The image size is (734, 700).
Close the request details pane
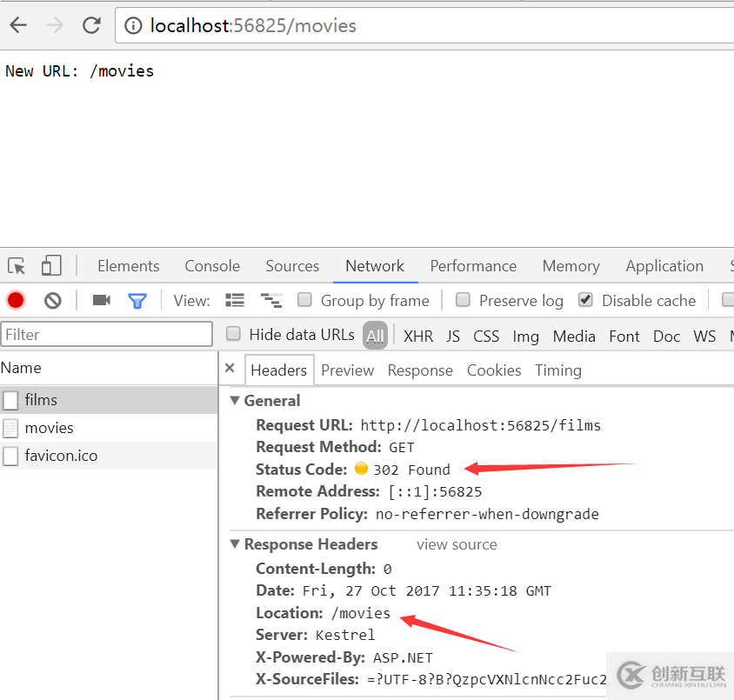click(x=230, y=368)
